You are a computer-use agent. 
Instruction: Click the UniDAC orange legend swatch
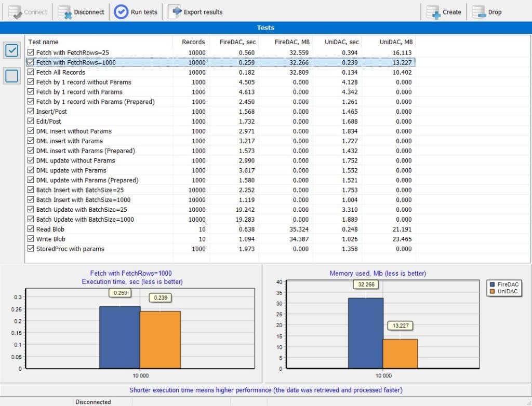(x=493, y=291)
